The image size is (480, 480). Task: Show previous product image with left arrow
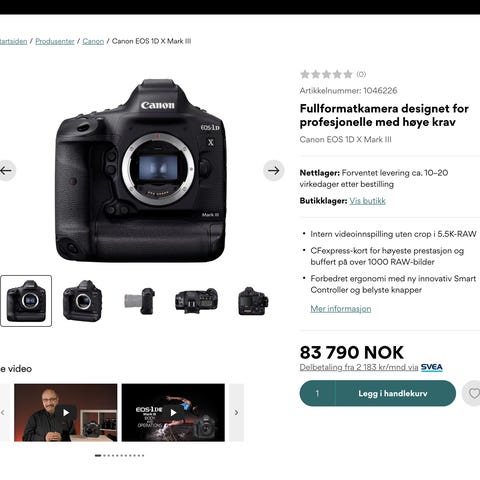click(x=6, y=171)
